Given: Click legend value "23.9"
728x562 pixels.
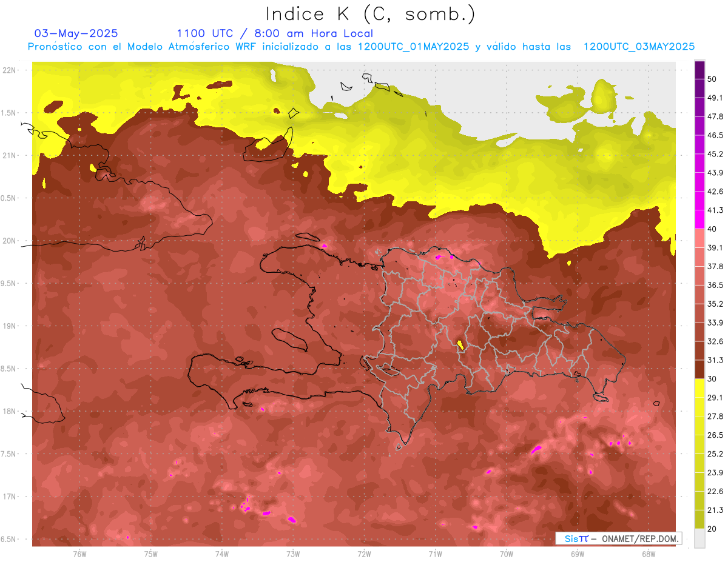Looking at the screenshot, I should 715,473.
